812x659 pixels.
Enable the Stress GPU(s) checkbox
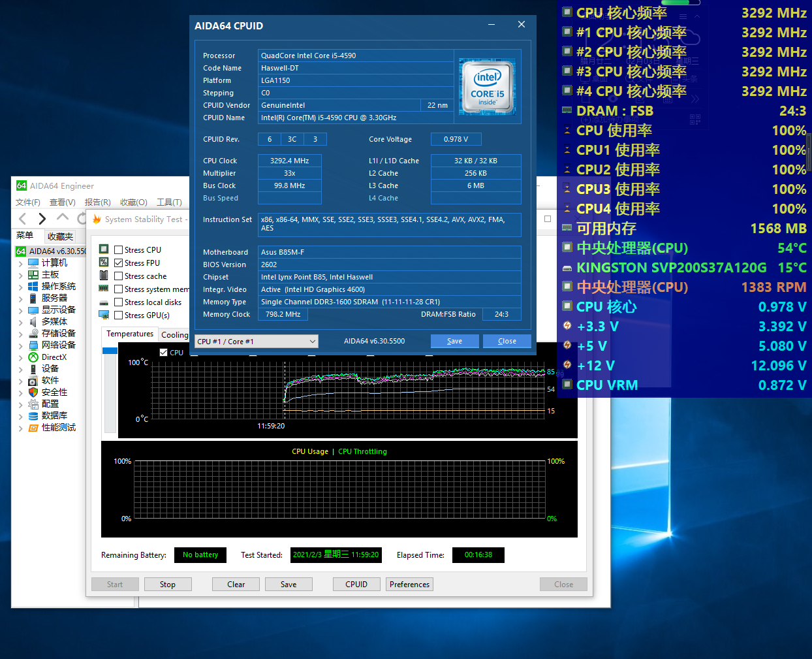(119, 315)
